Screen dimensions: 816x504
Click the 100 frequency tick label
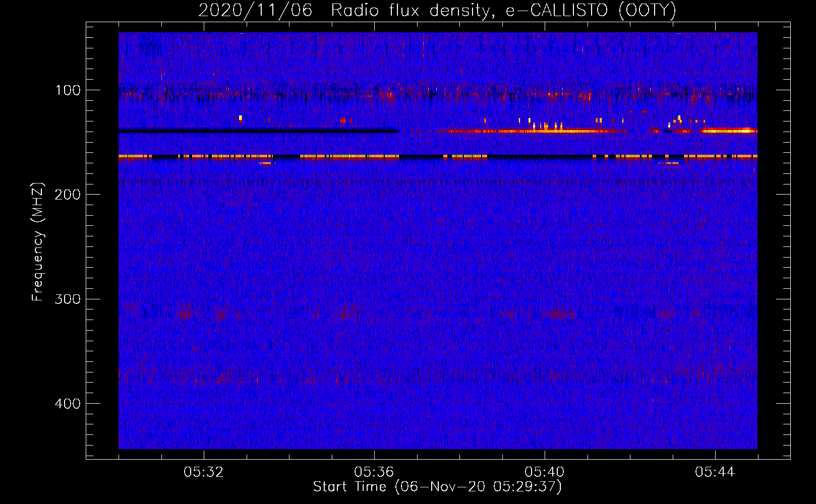68,90
